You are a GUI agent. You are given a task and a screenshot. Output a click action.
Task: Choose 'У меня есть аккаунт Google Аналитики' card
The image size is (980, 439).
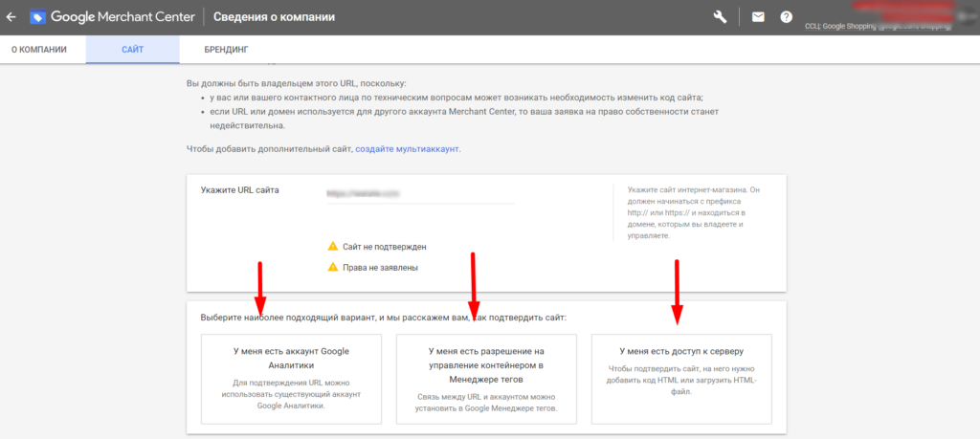291,379
